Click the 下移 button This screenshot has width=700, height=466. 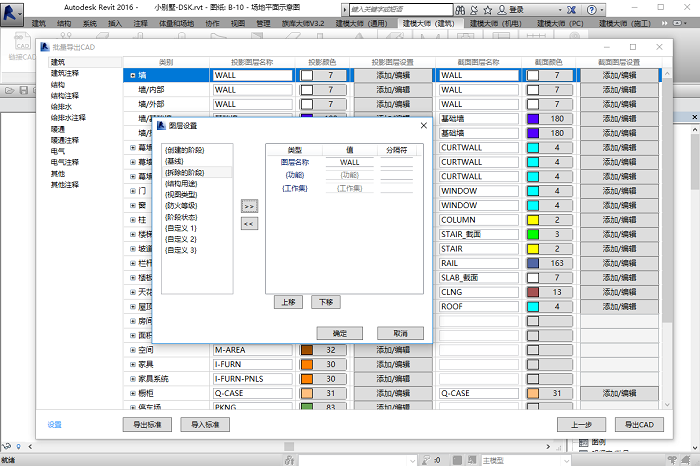[x=326, y=302]
